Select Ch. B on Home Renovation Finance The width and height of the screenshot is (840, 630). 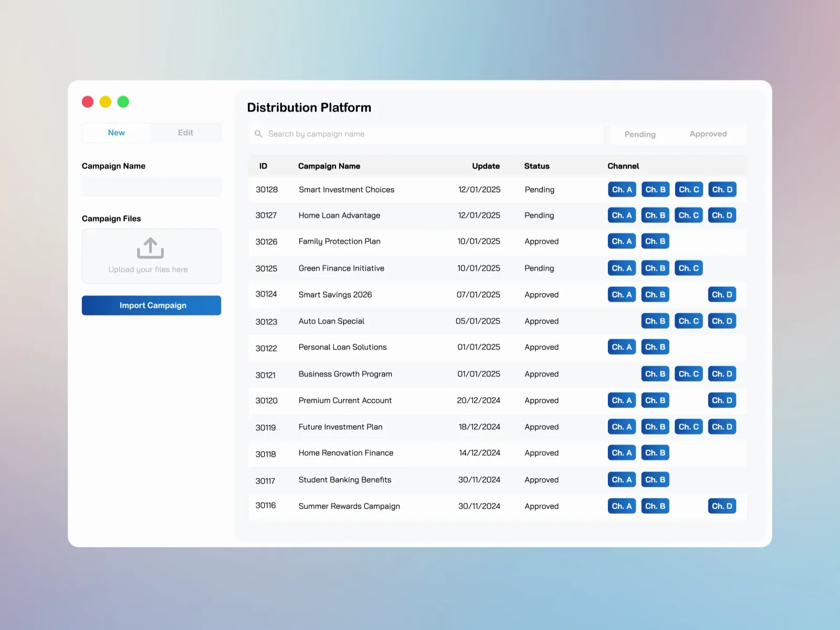pos(655,453)
